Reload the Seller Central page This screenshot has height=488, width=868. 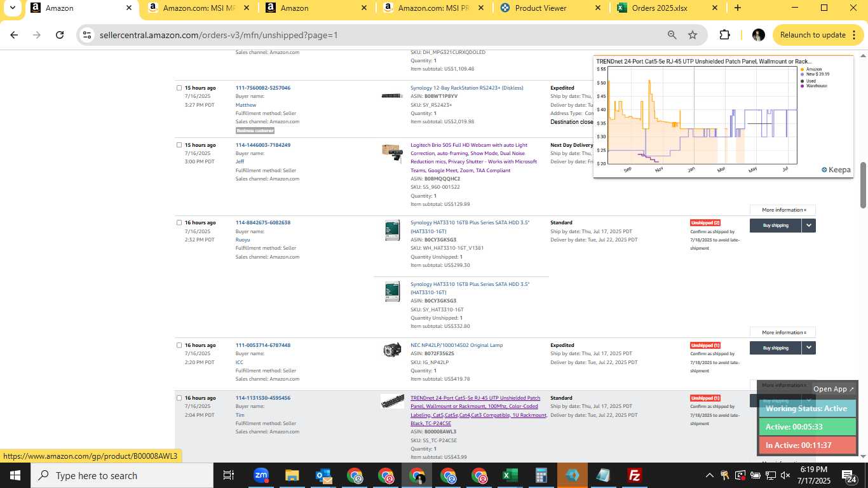(x=60, y=35)
